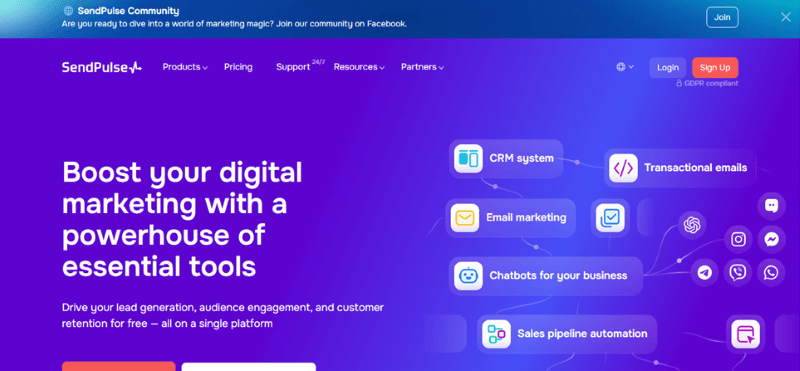Click the red call-to-action button below the subtext
800x371 pixels.
coord(118,366)
